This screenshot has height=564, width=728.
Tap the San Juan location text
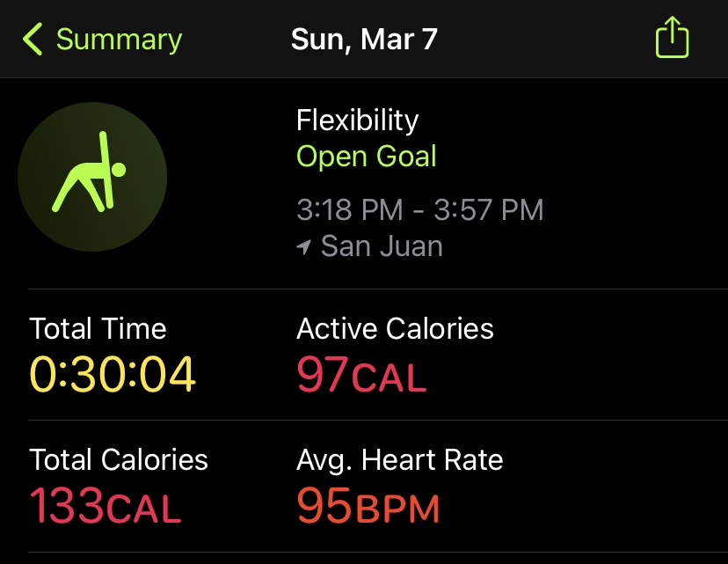pos(382,246)
